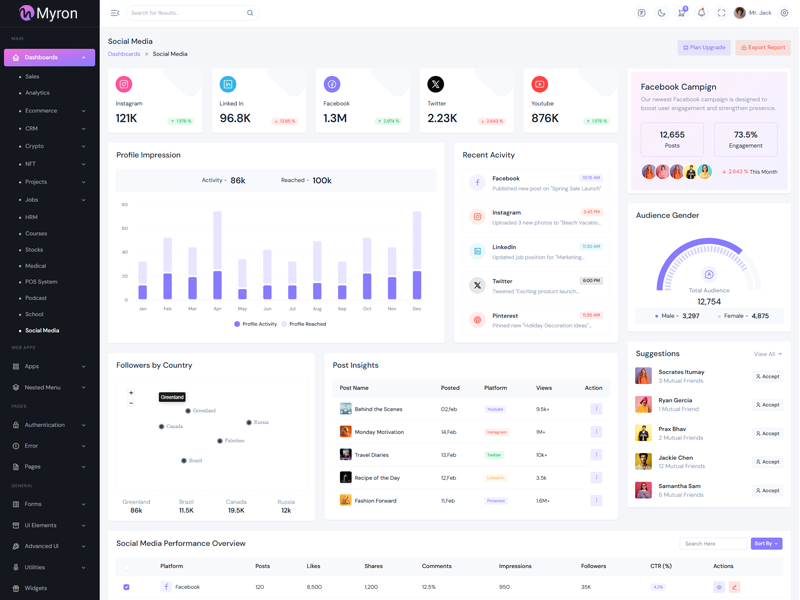Open the settings gear icon in header

[784, 13]
